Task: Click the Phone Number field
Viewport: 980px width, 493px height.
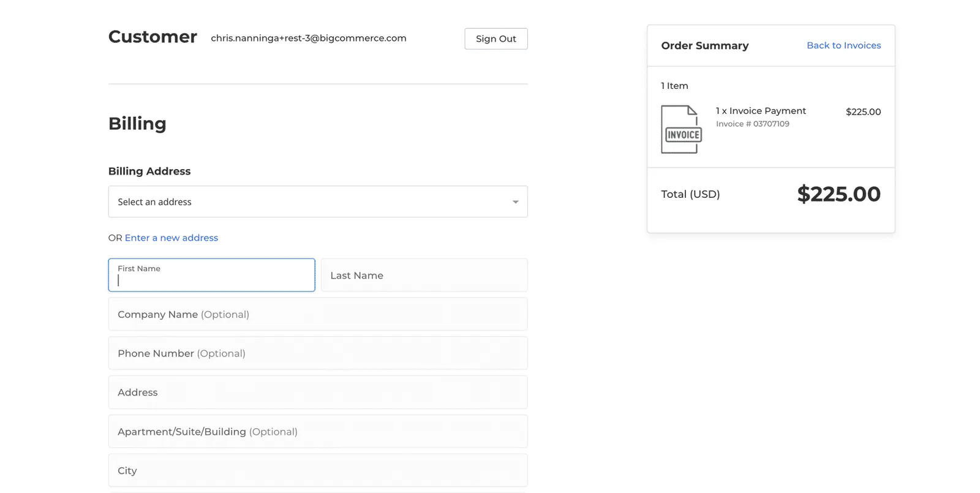Action: 318,353
